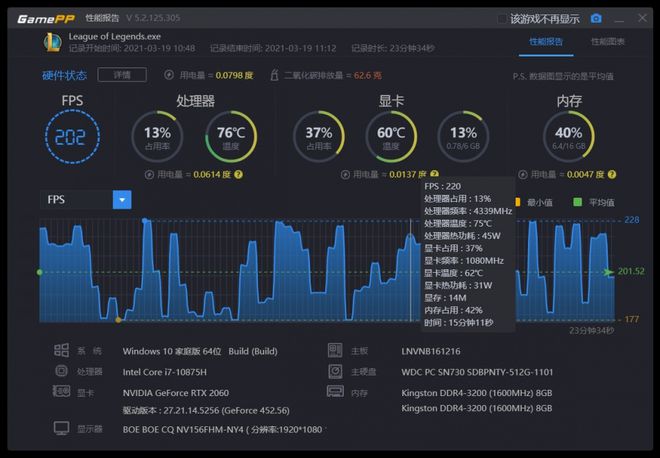Click the FPS 202 circular gauge
Viewport: 660px width, 458px height.
coord(72,137)
